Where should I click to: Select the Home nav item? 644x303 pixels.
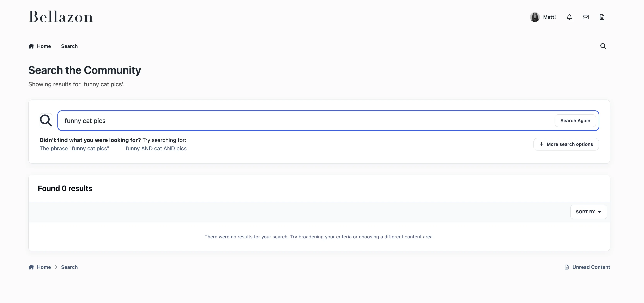click(44, 46)
